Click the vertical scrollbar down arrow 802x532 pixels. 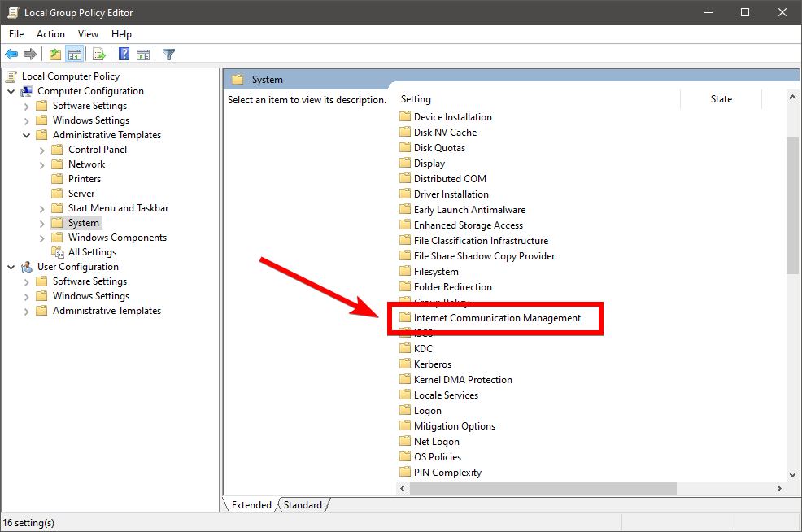click(x=792, y=473)
